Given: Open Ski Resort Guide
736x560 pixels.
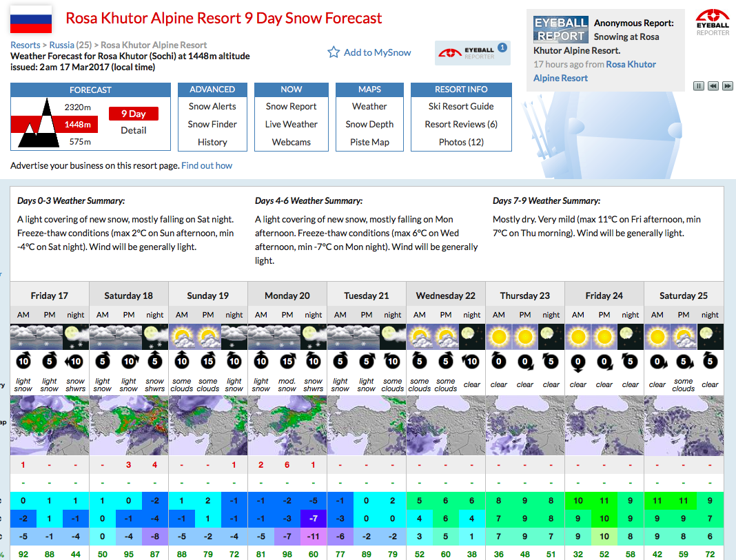Looking at the screenshot, I should click(461, 107).
